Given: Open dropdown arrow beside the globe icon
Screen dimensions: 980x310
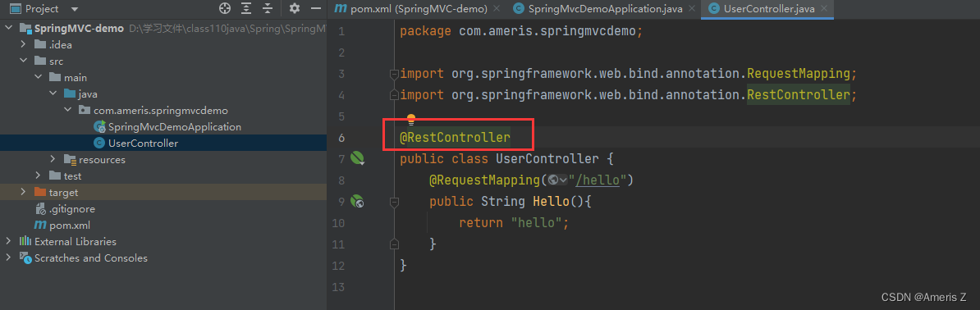Looking at the screenshot, I should [563, 180].
